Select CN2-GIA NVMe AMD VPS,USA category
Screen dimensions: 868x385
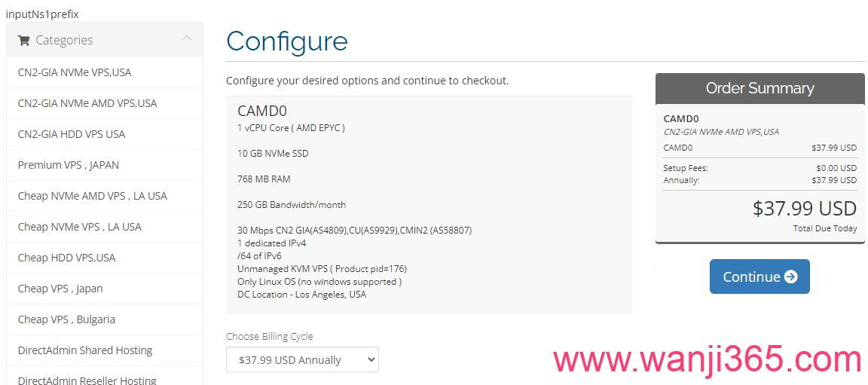[87, 103]
